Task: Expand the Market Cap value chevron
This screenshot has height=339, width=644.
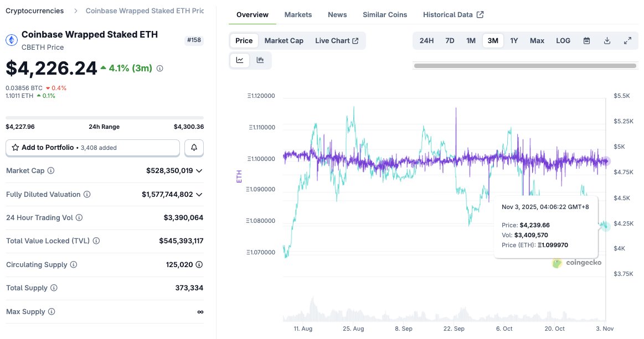Action: click(x=199, y=171)
